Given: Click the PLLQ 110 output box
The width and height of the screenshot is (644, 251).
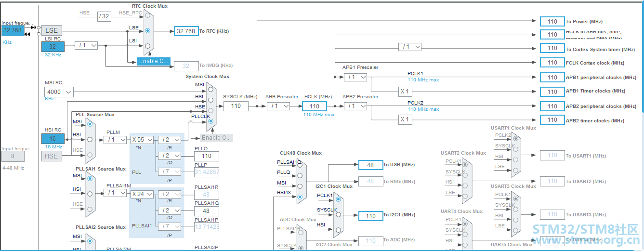Looking at the screenshot, I should click(207, 156).
